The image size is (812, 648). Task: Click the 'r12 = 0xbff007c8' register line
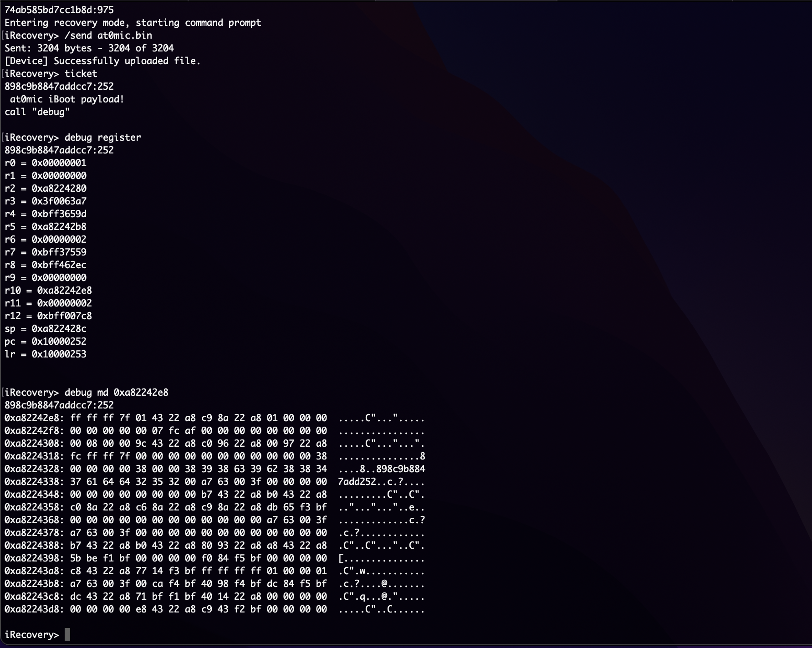pos(48,316)
